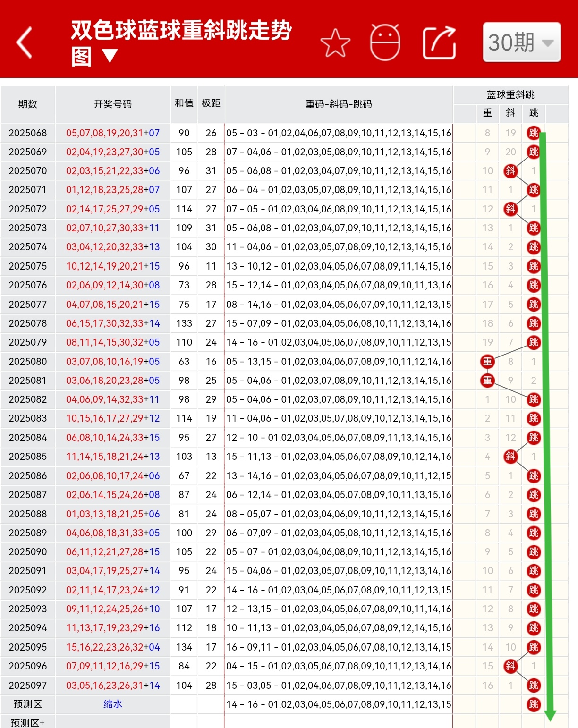This screenshot has width=578, height=728.
Task: Select the 重 marker in row 2025081
Action: [x=487, y=380]
